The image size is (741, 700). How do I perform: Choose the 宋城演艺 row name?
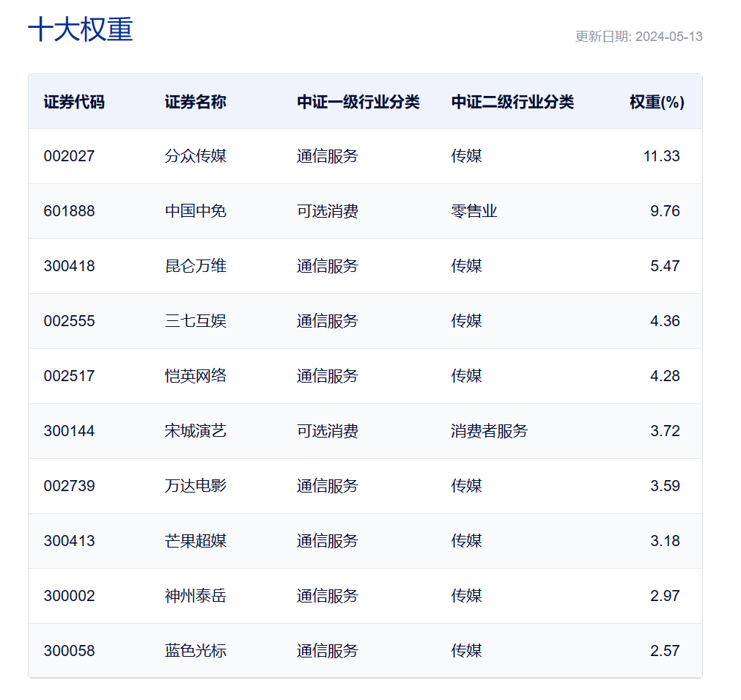coord(195,431)
